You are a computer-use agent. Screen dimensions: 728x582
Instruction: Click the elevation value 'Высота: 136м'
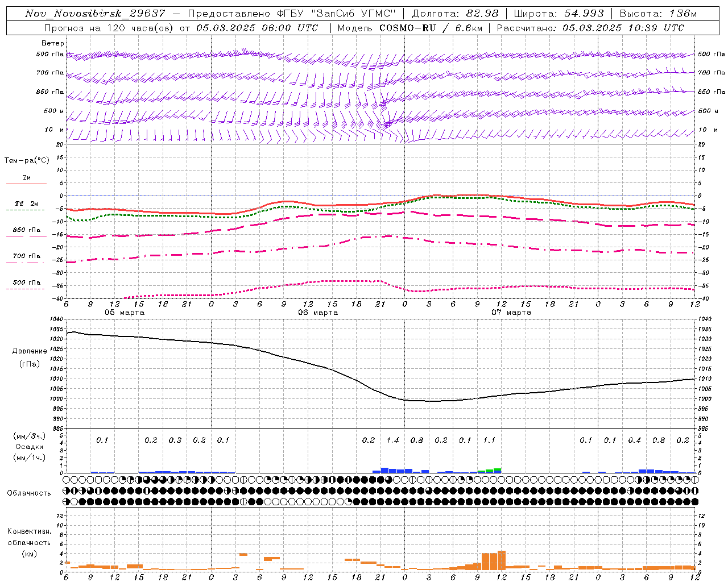click(x=658, y=14)
